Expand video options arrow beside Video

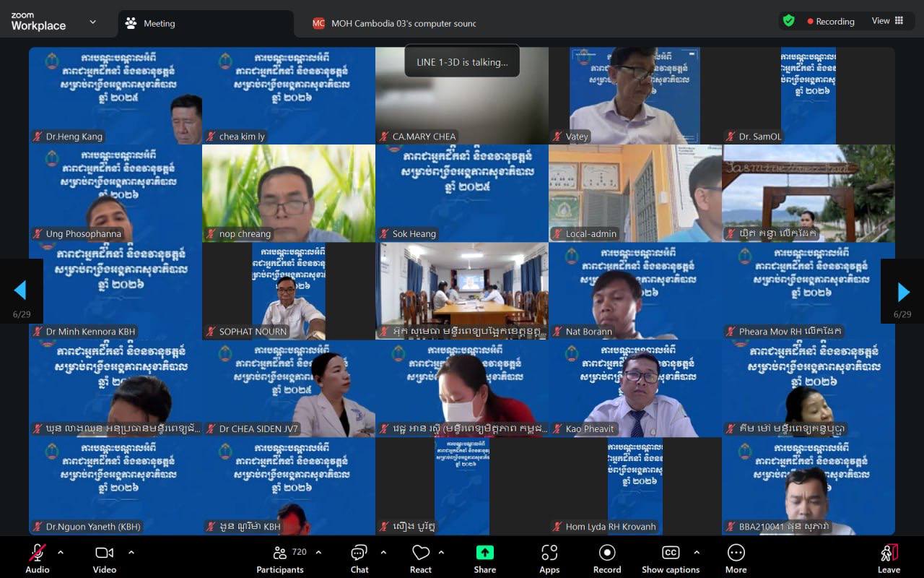[x=131, y=553]
